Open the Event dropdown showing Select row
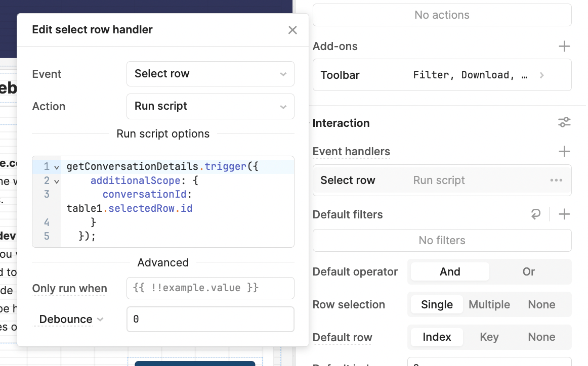 211,74
